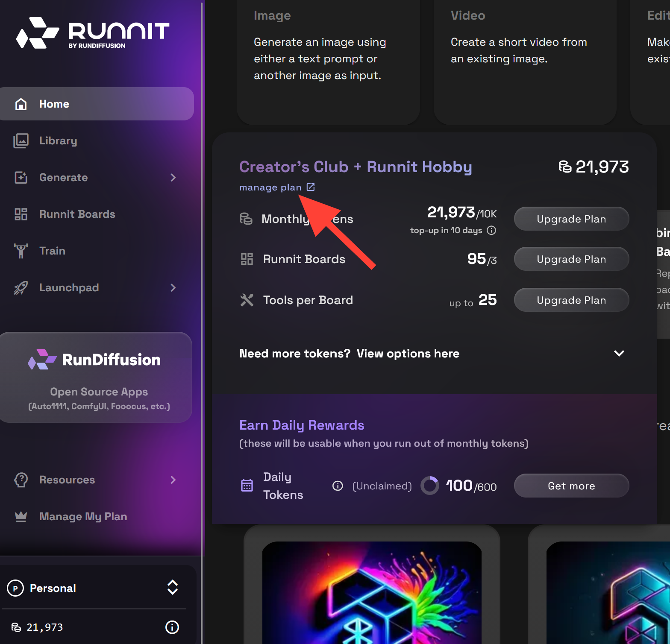Expand Need more tokens options chevron
670x644 pixels.
619,353
